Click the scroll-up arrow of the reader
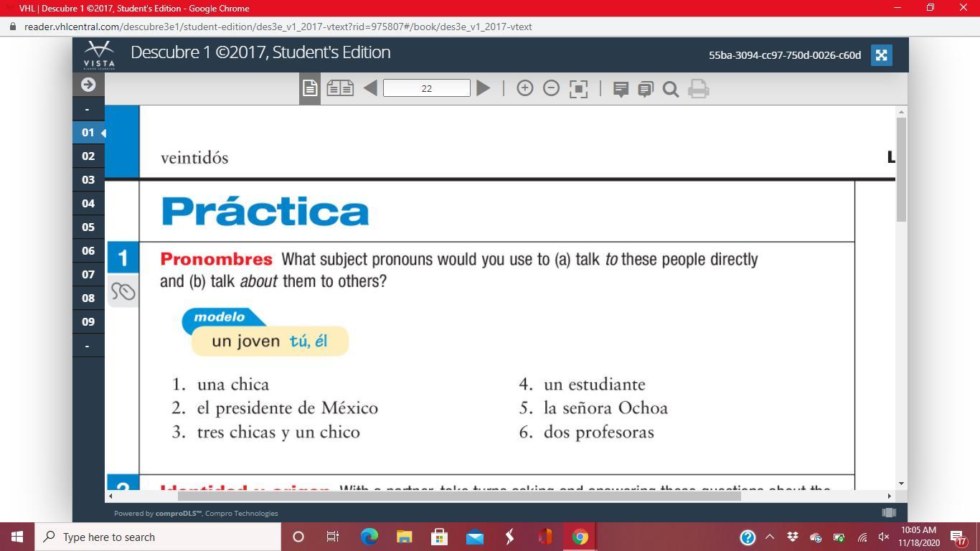 pos(902,111)
